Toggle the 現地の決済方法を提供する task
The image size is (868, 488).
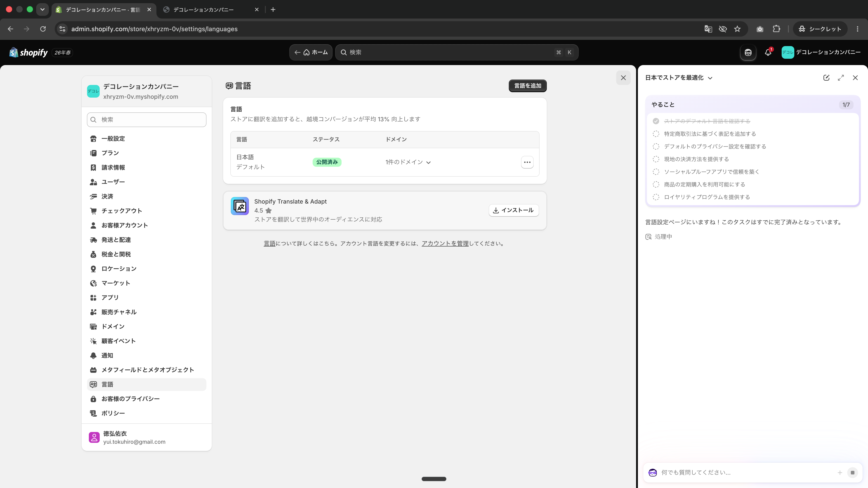[x=656, y=159]
